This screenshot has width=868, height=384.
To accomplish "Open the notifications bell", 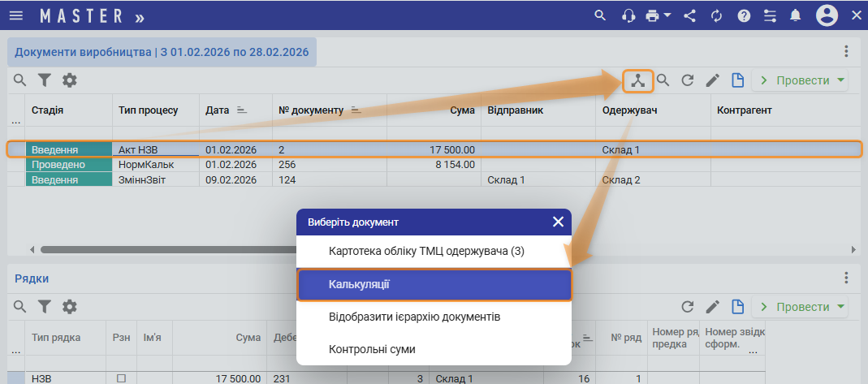I will pyautogui.click(x=796, y=15).
